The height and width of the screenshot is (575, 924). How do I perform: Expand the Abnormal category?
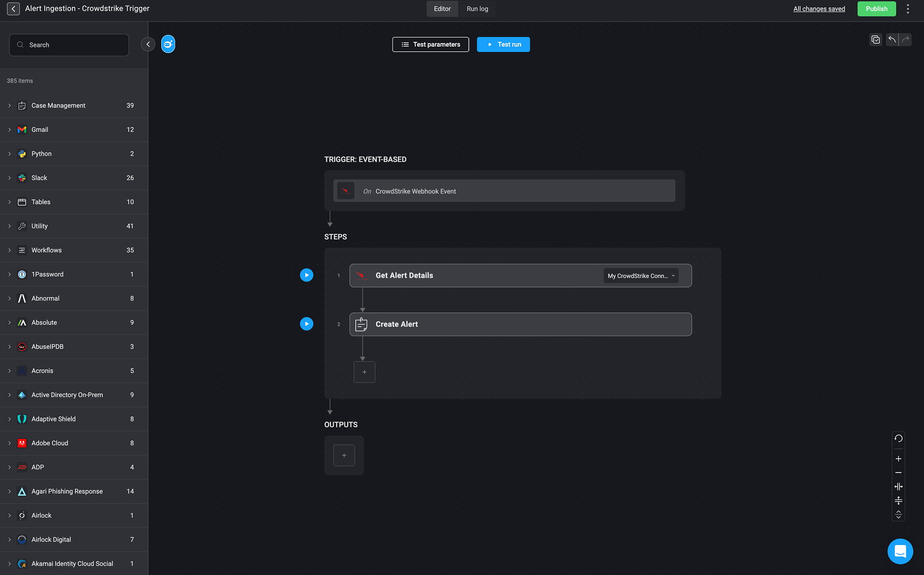[10, 298]
